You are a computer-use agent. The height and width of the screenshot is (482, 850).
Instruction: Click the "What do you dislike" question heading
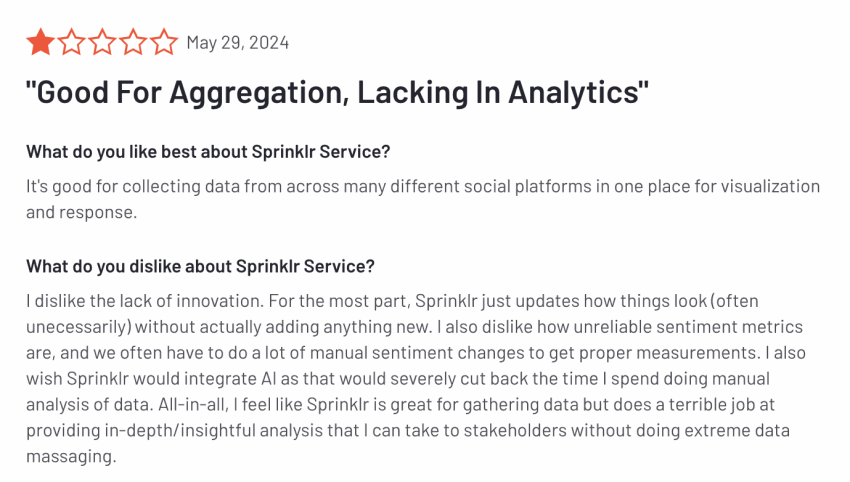pyautogui.click(x=200, y=266)
